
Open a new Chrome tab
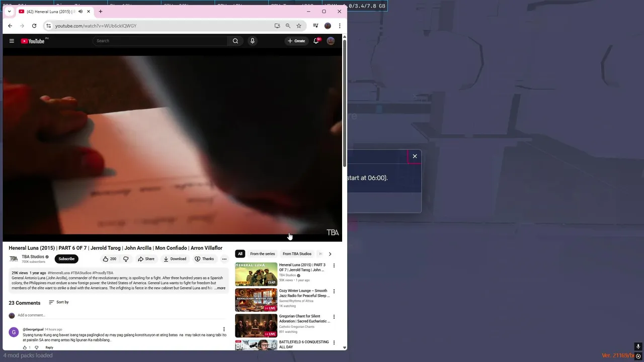[100, 11]
